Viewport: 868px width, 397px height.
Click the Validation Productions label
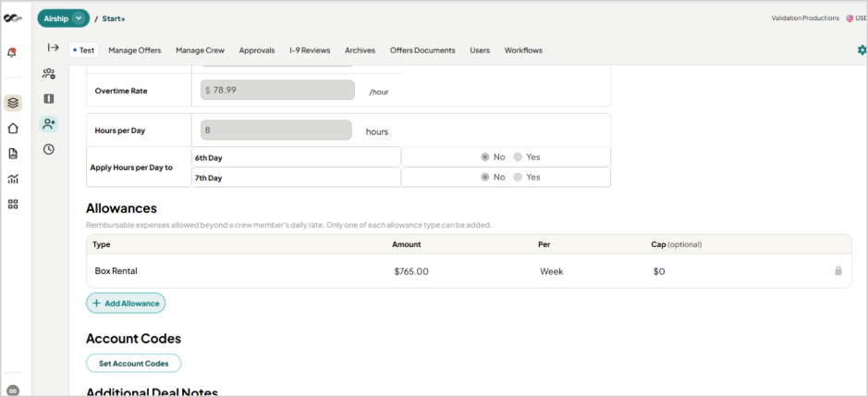click(x=805, y=19)
